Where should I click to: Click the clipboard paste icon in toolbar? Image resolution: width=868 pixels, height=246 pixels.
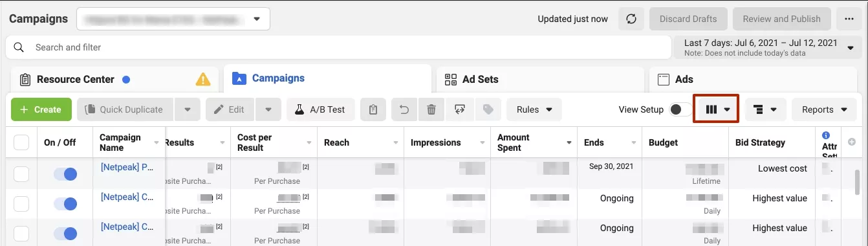tap(373, 109)
